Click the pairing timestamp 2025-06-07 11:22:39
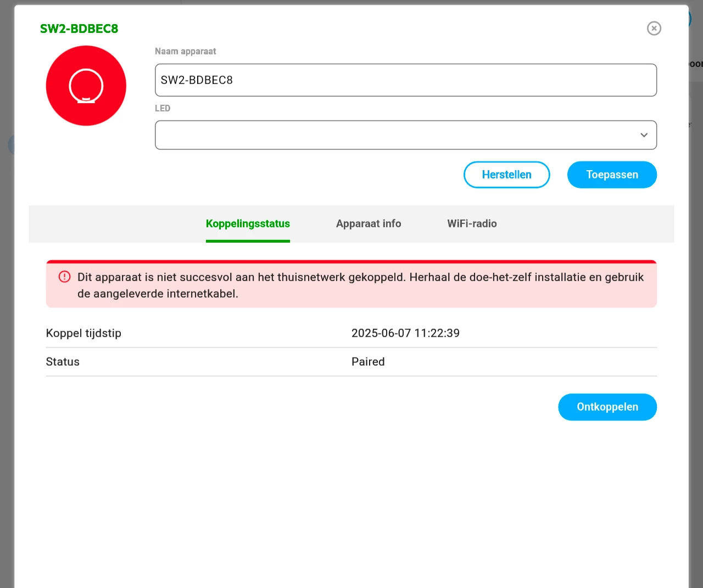This screenshot has height=588, width=703. [x=405, y=333]
